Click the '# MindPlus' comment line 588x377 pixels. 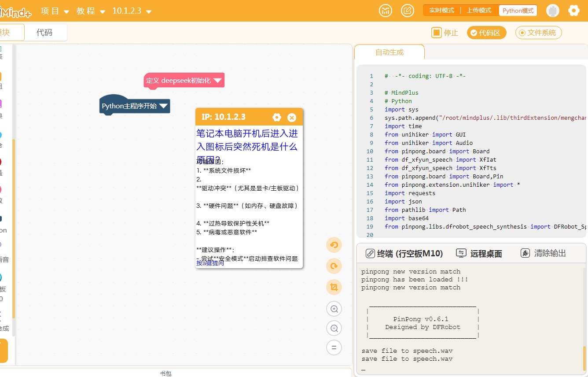(x=401, y=92)
